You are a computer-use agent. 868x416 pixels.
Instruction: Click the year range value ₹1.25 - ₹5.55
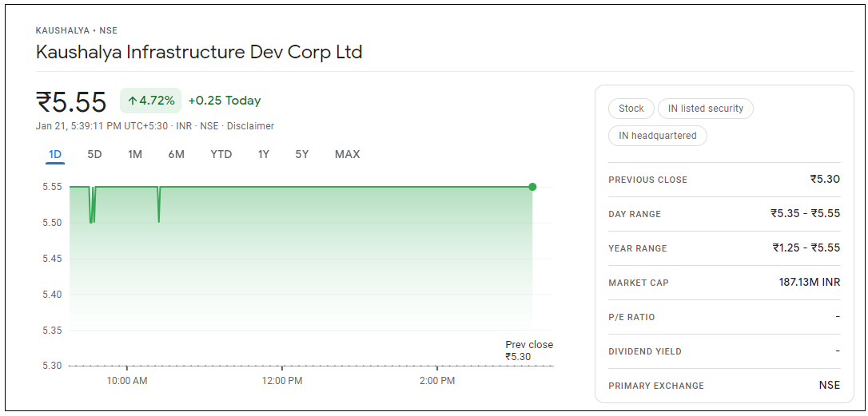click(x=806, y=248)
